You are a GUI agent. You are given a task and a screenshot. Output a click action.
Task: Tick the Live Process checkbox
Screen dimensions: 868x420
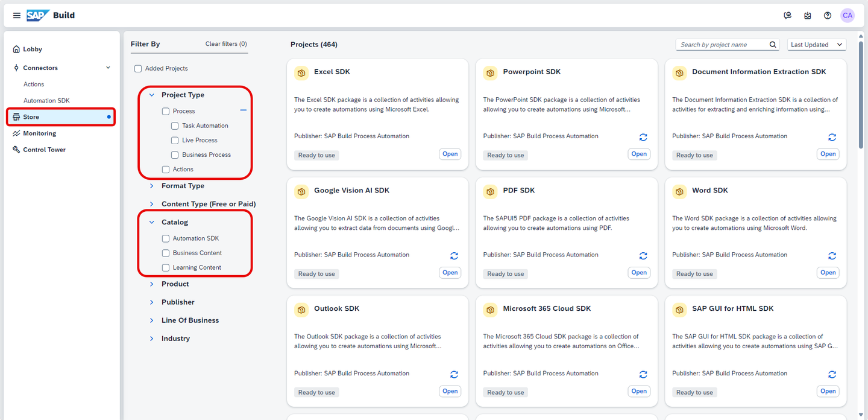(x=175, y=140)
